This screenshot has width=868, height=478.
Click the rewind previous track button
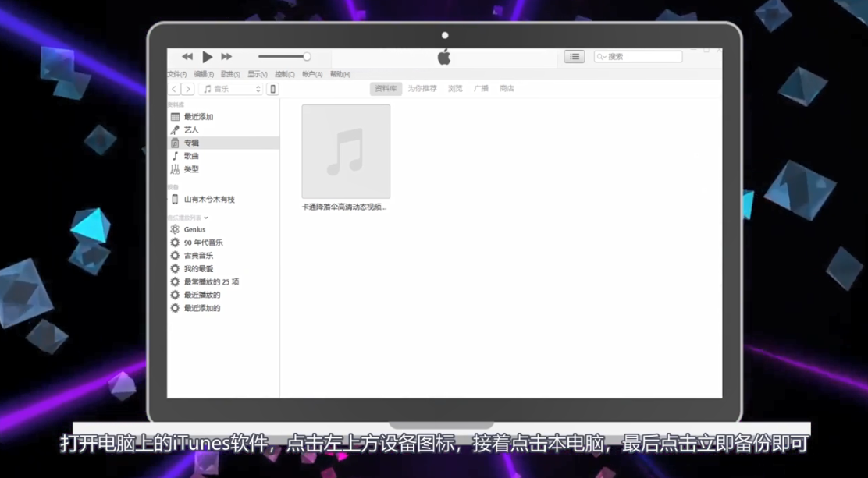(187, 56)
